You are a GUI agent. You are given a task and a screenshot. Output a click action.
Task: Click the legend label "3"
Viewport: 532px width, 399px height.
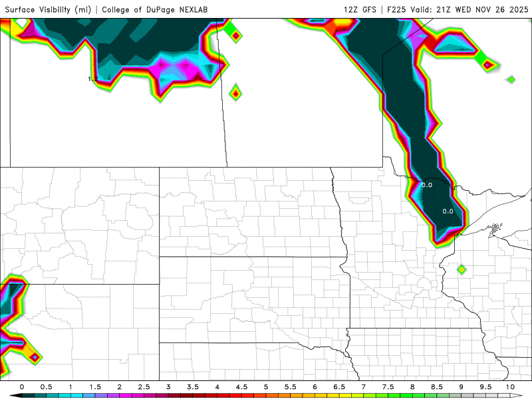tap(168, 387)
